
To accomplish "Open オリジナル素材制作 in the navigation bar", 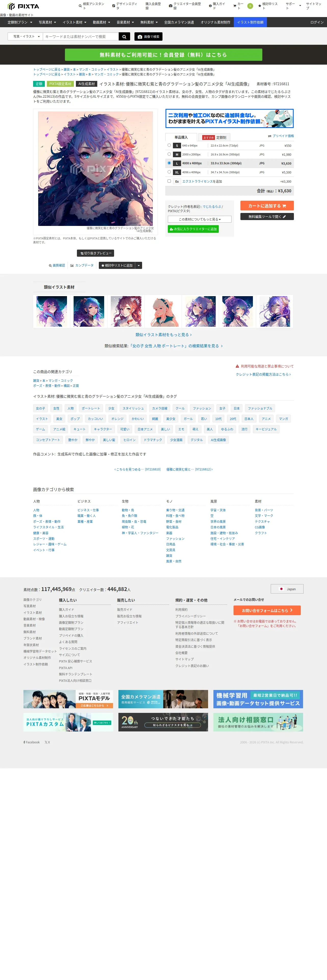I will coord(215,22).
